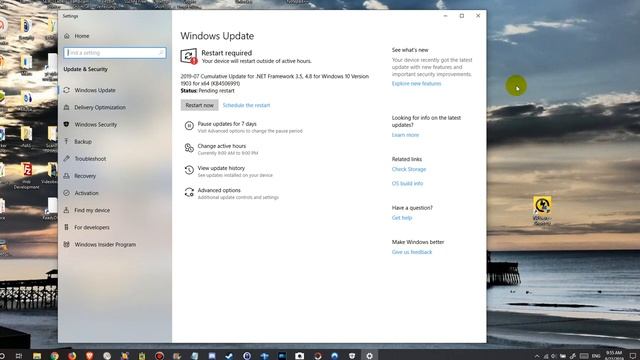Image resolution: width=640 pixels, height=360 pixels.
Task: Click the gear-sync icon beside Advanced options
Action: click(189, 192)
